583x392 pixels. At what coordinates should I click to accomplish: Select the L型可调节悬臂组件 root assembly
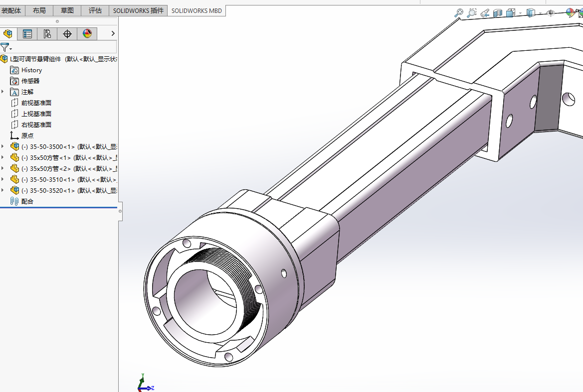tap(59, 59)
